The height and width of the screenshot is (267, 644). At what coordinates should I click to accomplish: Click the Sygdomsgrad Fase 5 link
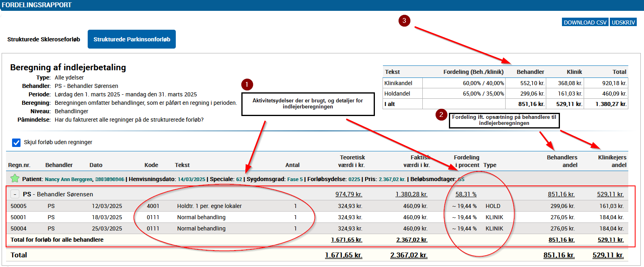(295, 179)
